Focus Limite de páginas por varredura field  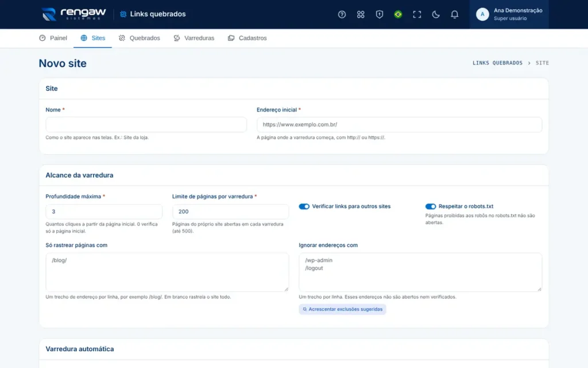click(230, 212)
